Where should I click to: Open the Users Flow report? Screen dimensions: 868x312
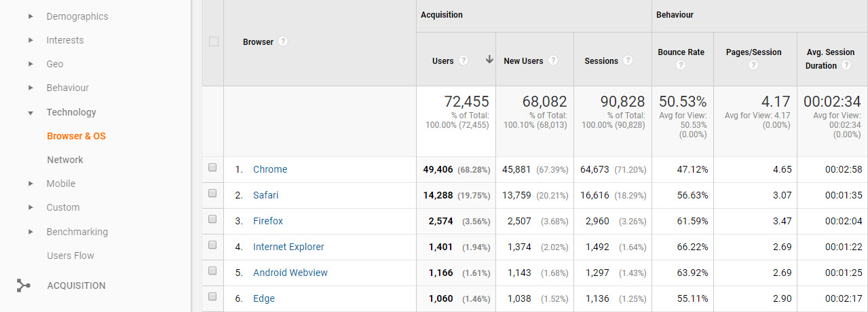71,256
